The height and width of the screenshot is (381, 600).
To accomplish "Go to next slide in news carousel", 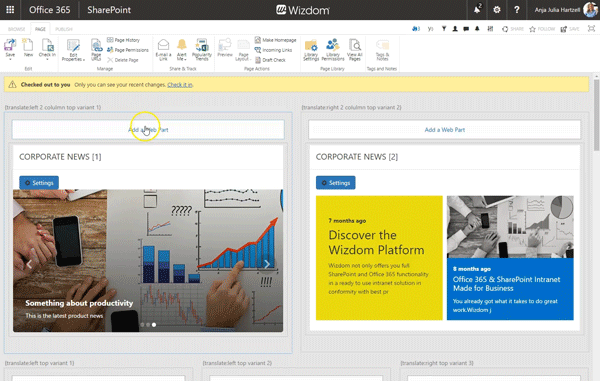I will click(267, 264).
